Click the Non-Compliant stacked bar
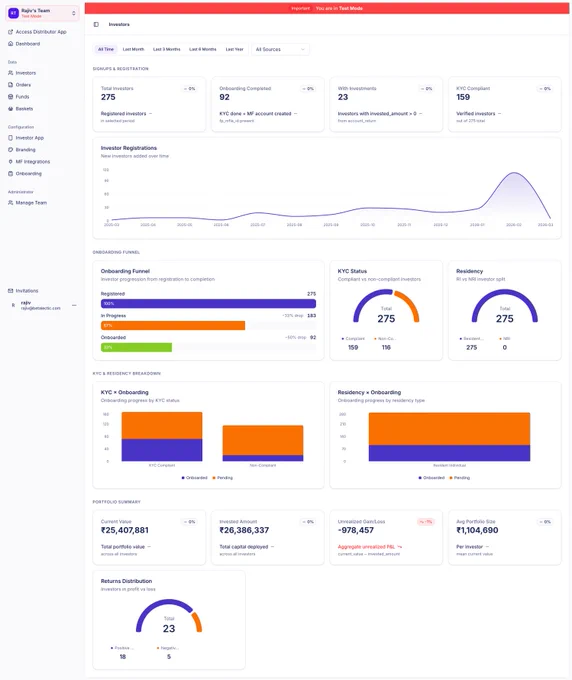 pyautogui.click(x=263, y=443)
